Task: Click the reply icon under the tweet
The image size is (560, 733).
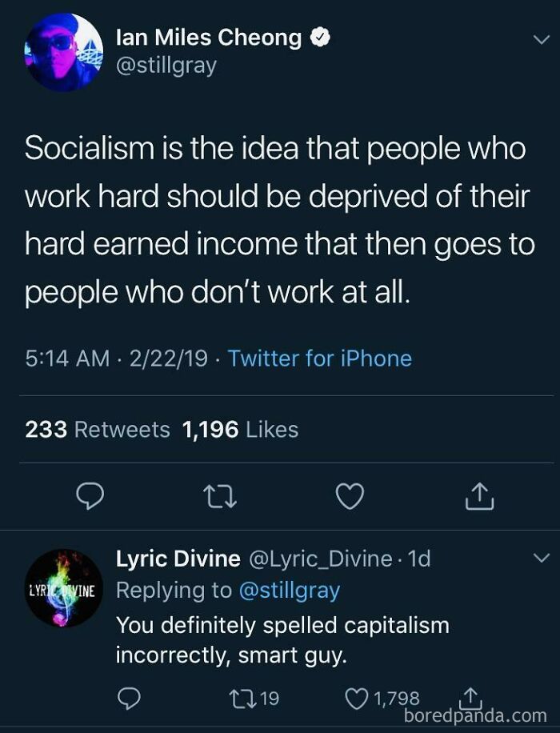Action: 90,497
